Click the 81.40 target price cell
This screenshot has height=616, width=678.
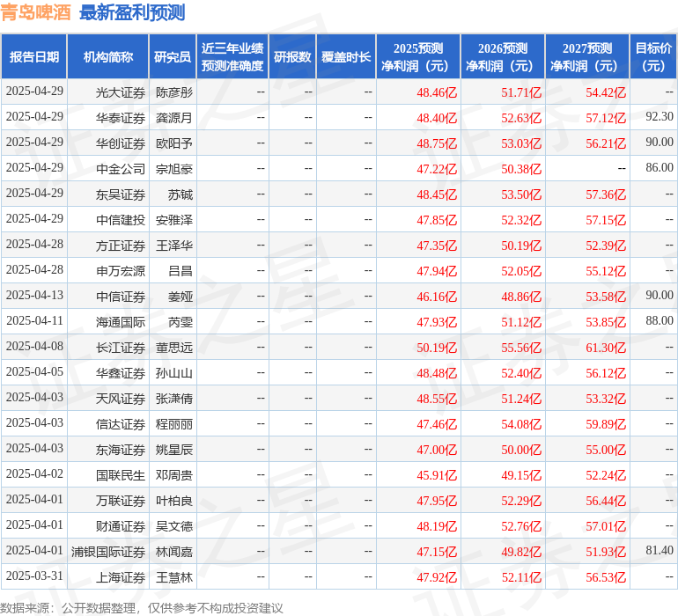(x=659, y=551)
